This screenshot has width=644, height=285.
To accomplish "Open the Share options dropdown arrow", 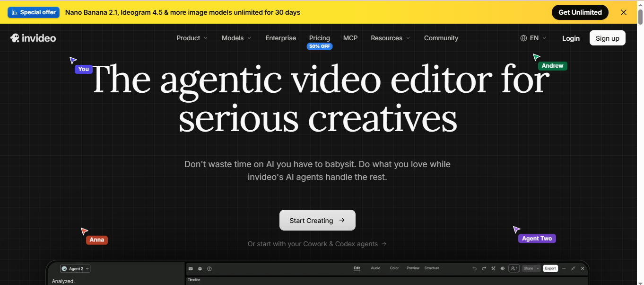I will pyautogui.click(x=538, y=268).
